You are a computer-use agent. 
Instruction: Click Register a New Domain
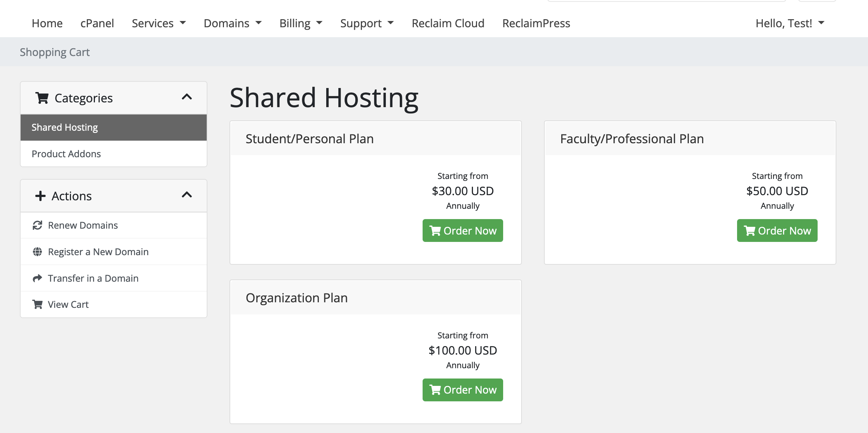click(x=114, y=252)
